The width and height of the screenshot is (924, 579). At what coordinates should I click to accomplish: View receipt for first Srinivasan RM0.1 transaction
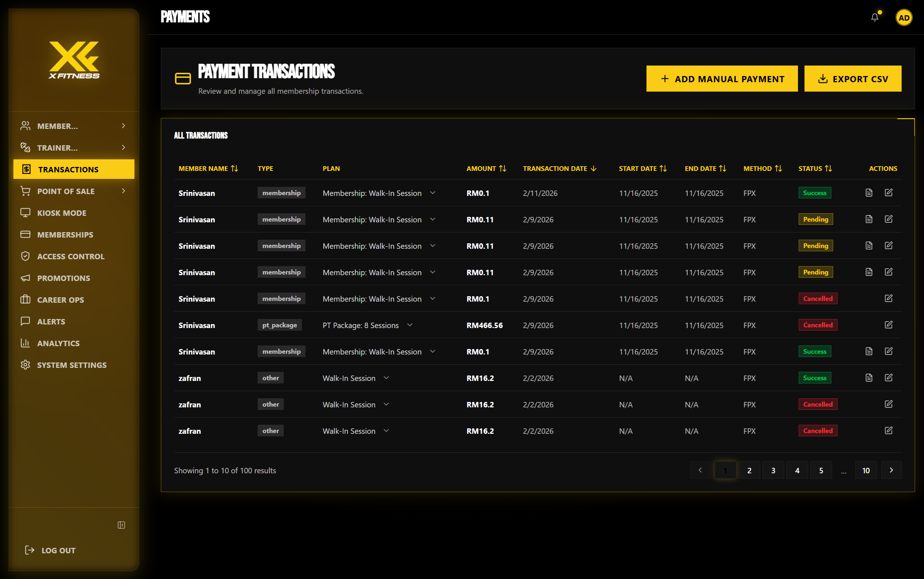tap(869, 193)
